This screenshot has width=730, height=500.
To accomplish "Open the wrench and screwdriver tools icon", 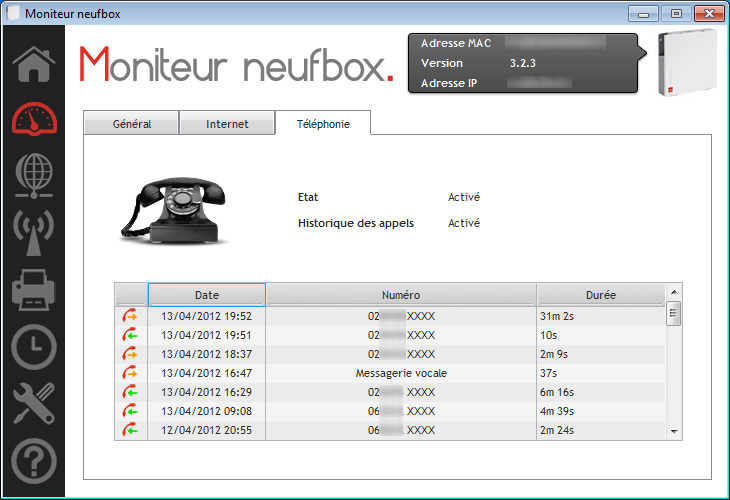I will (33, 404).
